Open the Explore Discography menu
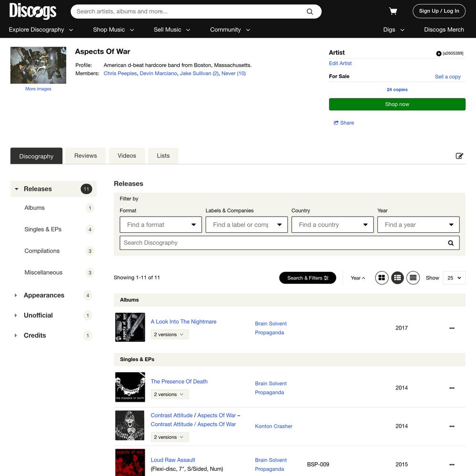Viewport: 476px width, 476px height. point(41,30)
